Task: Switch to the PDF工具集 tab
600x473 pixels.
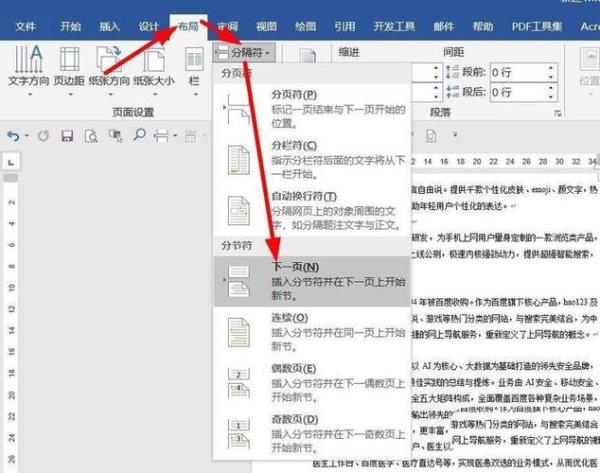Action: click(x=537, y=26)
